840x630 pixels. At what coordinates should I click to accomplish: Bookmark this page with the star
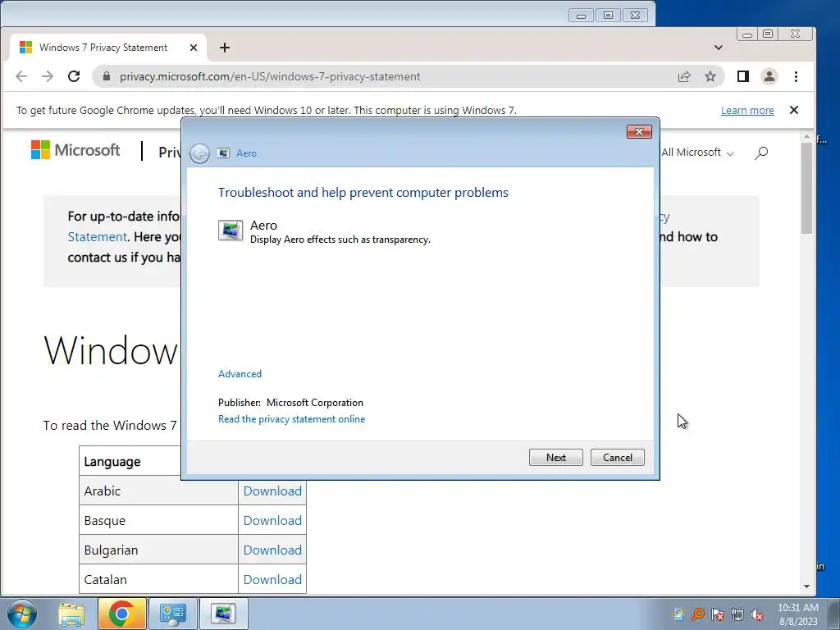pos(710,76)
